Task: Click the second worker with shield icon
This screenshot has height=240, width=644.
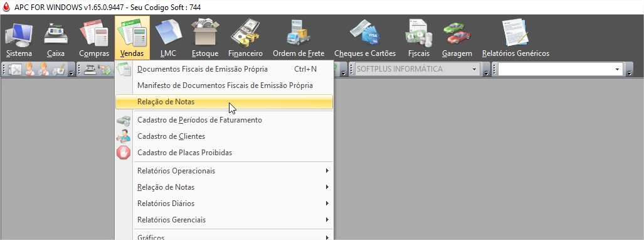Action: click(43, 69)
